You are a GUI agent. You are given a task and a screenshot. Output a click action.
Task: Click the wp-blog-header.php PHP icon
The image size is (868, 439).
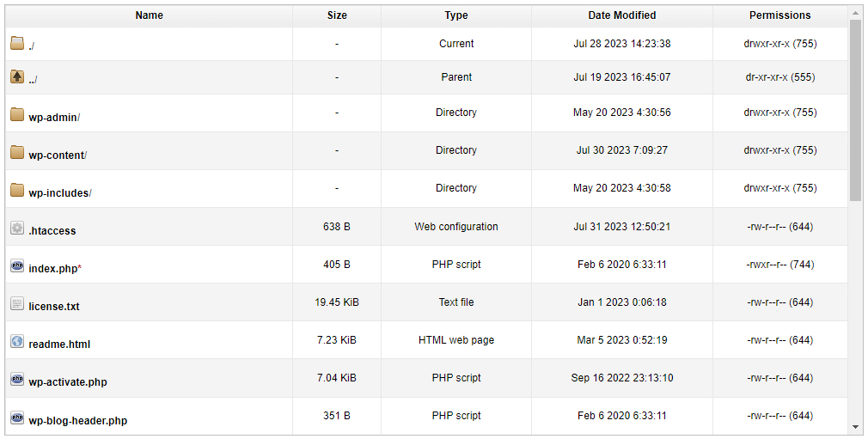17,418
